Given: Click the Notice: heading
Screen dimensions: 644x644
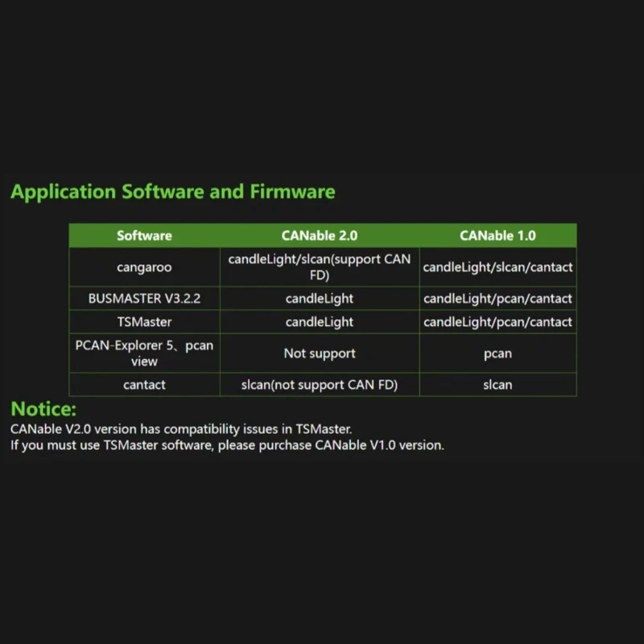Looking at the screenshot, I should click(43, 409).
